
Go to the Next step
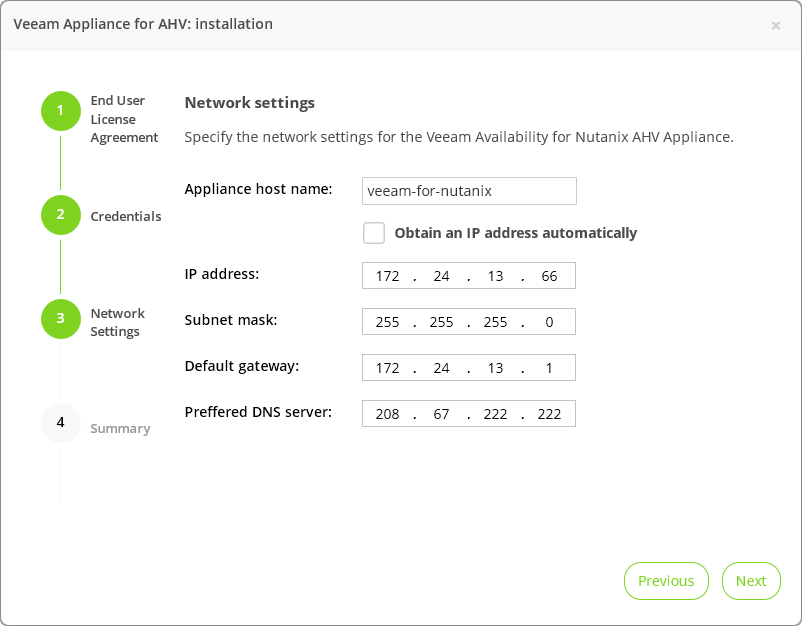click(x=751, y=581)
